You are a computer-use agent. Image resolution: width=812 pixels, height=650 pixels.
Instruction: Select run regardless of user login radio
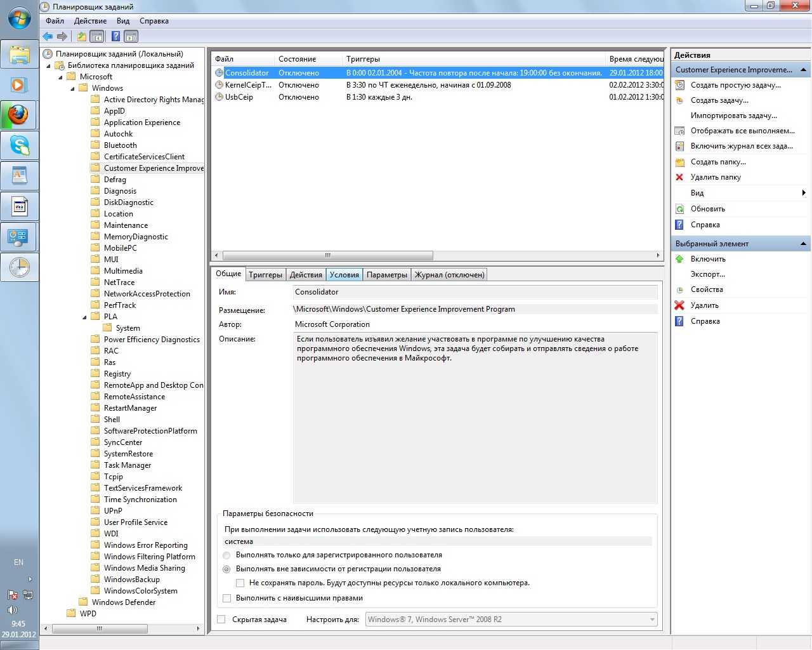click(x=226, y=569)
